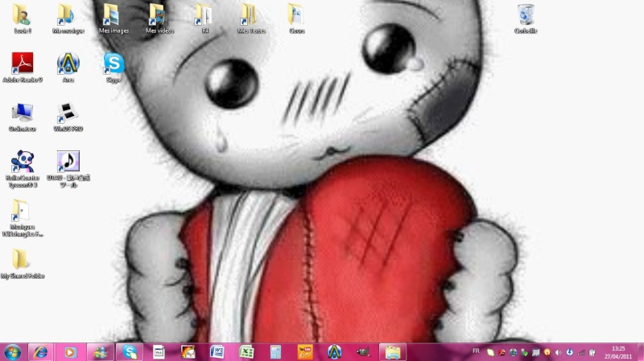Open Ares from the taskbar
The width and height of the screenshot is (644, 361).
pos(334,352)
